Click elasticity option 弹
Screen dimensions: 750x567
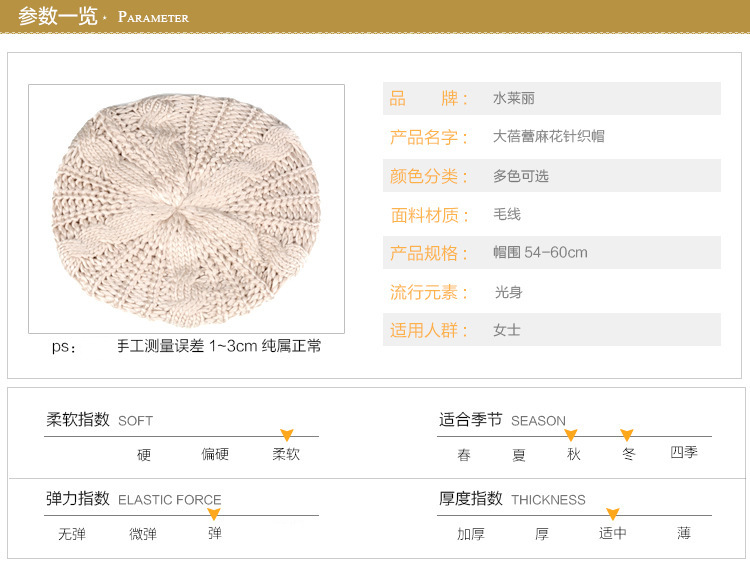click(215, 533)
